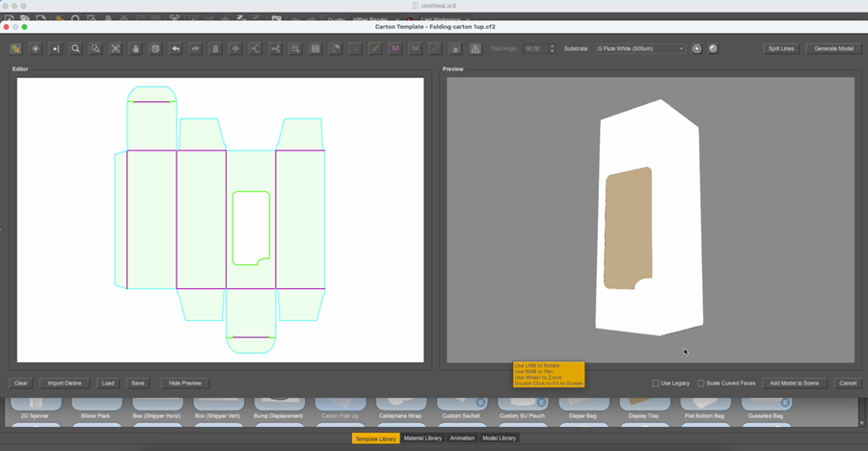The height and width of the screenshot is (451, 868).
Task: Select the Display Tray template thumbnail
Action: 643,408
